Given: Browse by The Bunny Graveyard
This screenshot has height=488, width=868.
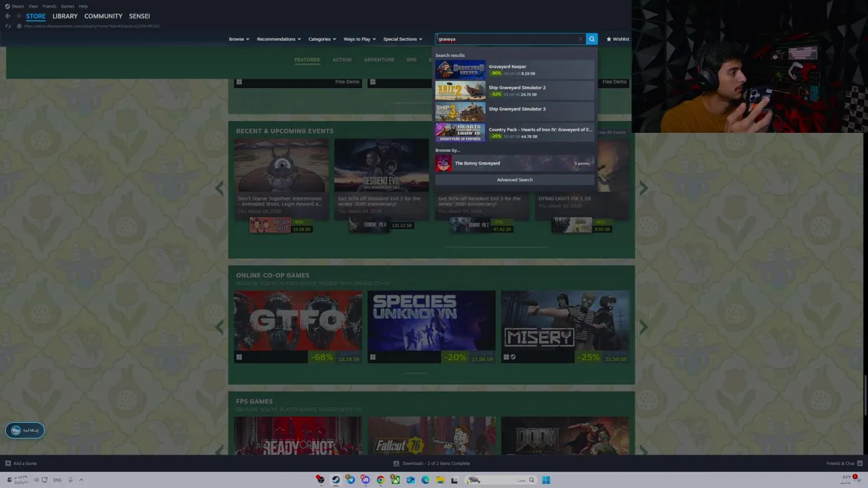Looking at the screenshot, I should tap(515, 163).
